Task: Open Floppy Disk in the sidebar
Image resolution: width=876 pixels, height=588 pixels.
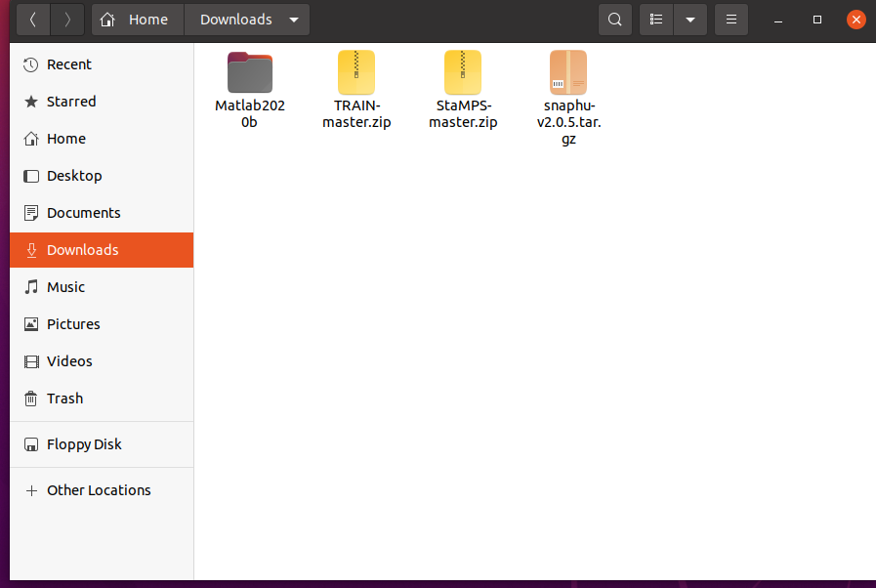Action: 102,444
